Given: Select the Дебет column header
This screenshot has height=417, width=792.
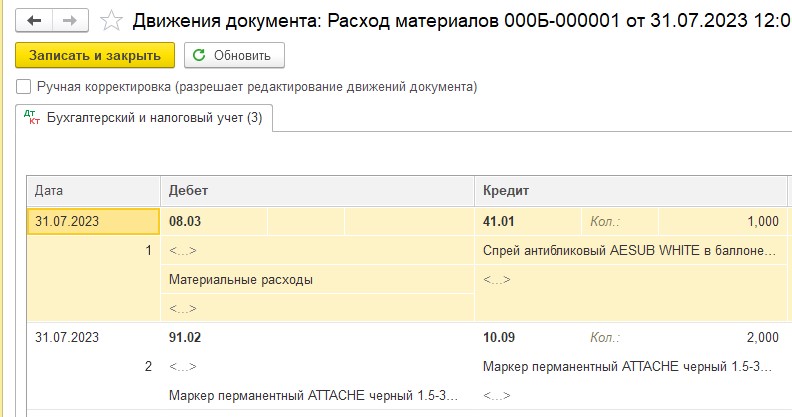Looking at the screenshot, I should click(x=317, y=191).
